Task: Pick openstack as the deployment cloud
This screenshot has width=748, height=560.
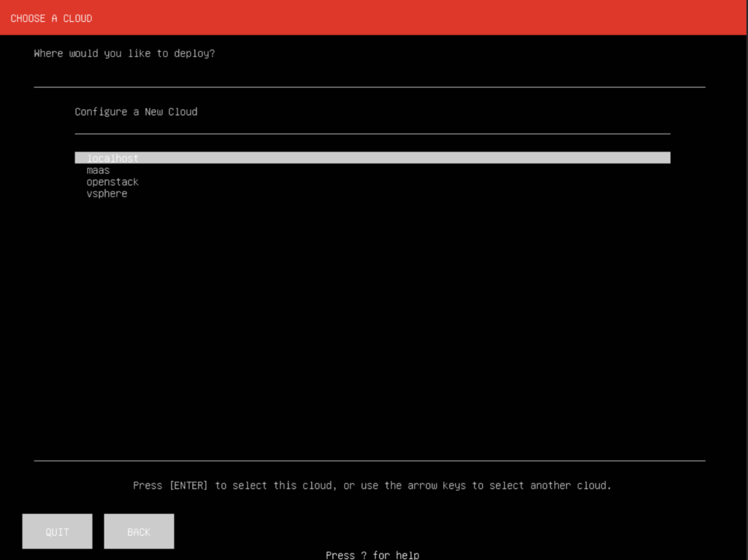Action: click(113, 181)
